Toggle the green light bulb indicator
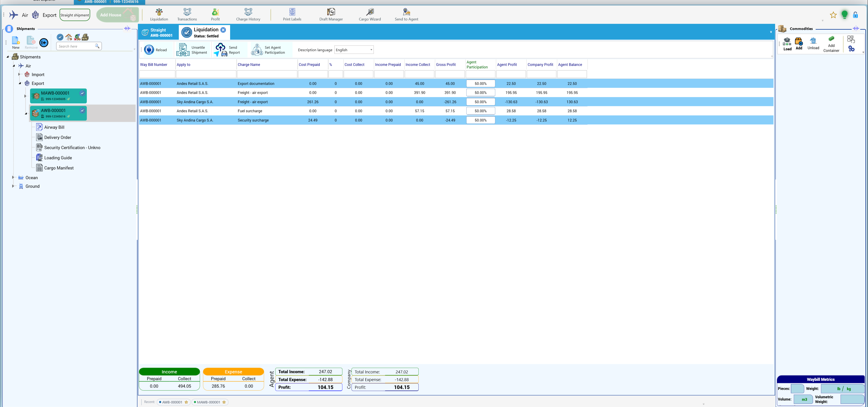The image size is (868, 407). point(844,15)
